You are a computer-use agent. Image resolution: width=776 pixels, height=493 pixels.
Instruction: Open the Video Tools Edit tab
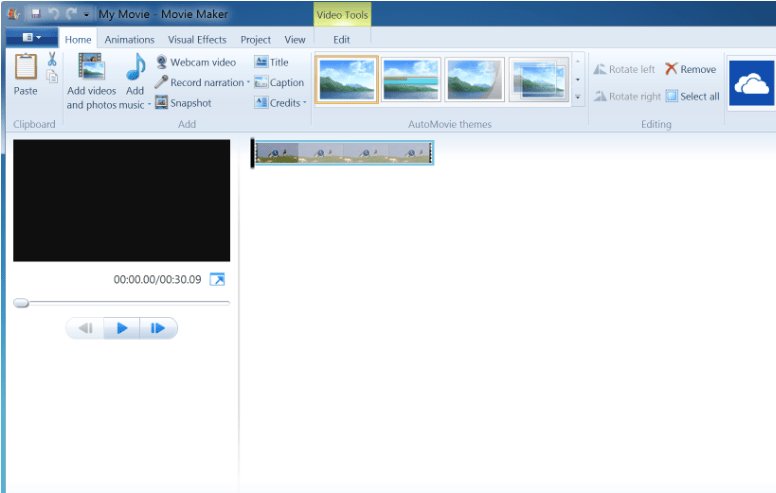pos(341,40)
